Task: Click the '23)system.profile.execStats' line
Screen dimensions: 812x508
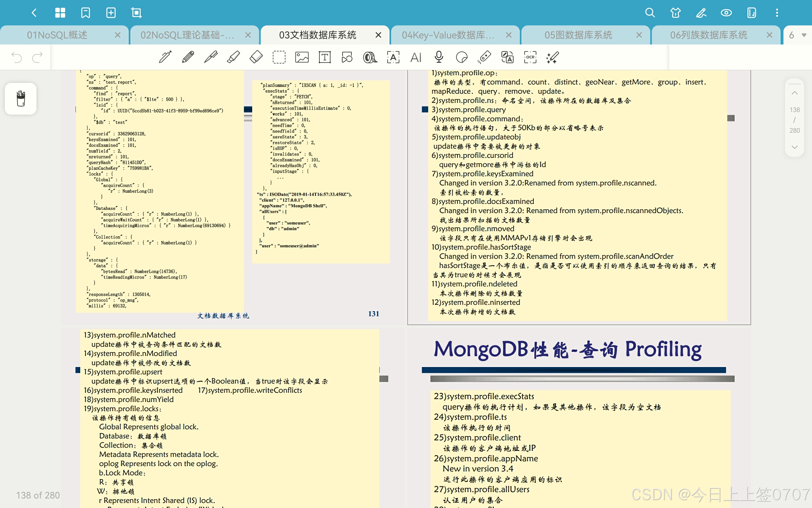Action: point(484,396)
